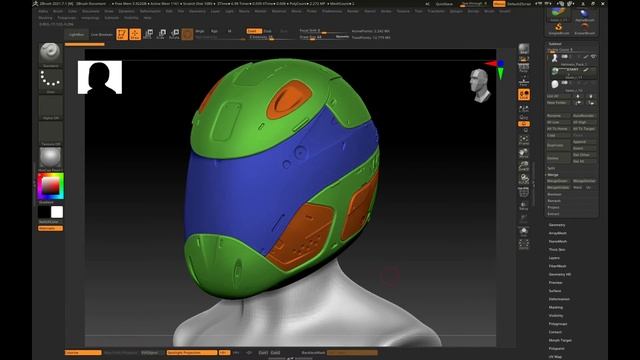Switch to Rotate transform mode
The width and height of the screenshot is (640, 360).
(x=174, y=34)
